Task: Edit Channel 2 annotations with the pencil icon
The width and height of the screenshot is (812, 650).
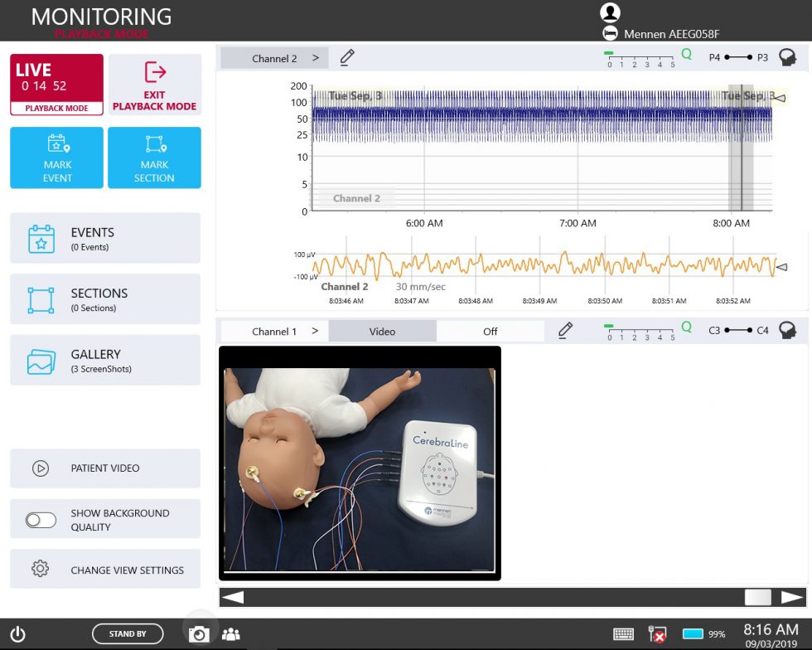Action: (346, 57)
